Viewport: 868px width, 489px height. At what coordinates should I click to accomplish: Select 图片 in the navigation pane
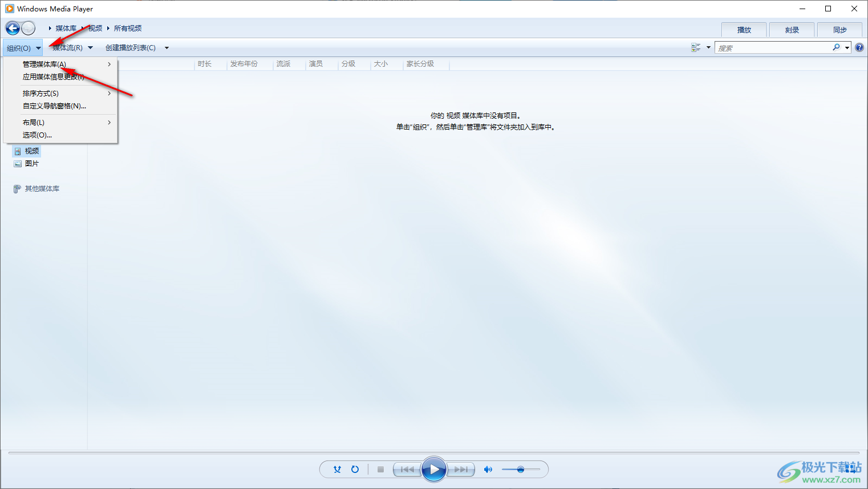(32, 164)
